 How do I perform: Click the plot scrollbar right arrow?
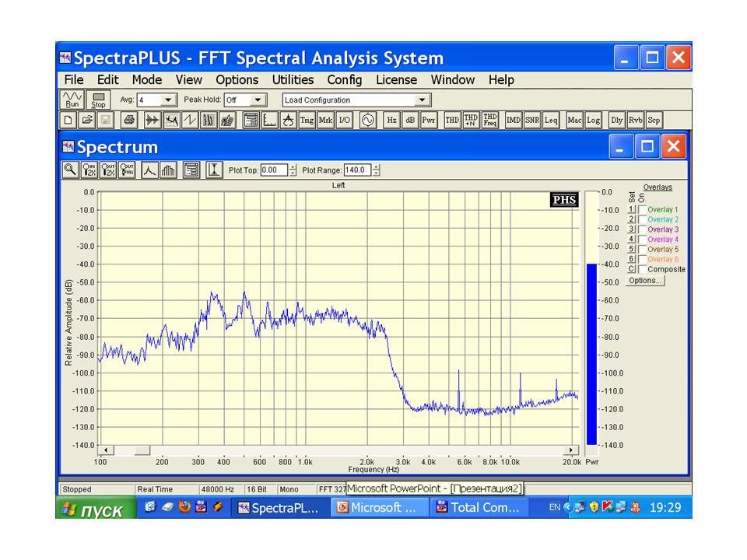click(570, 450)
